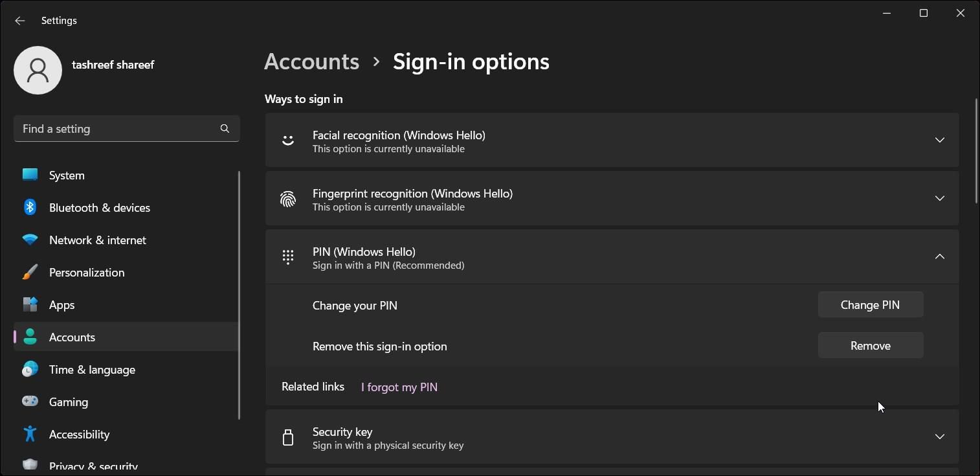Open Accessibility via its person icon

[30, 434]
